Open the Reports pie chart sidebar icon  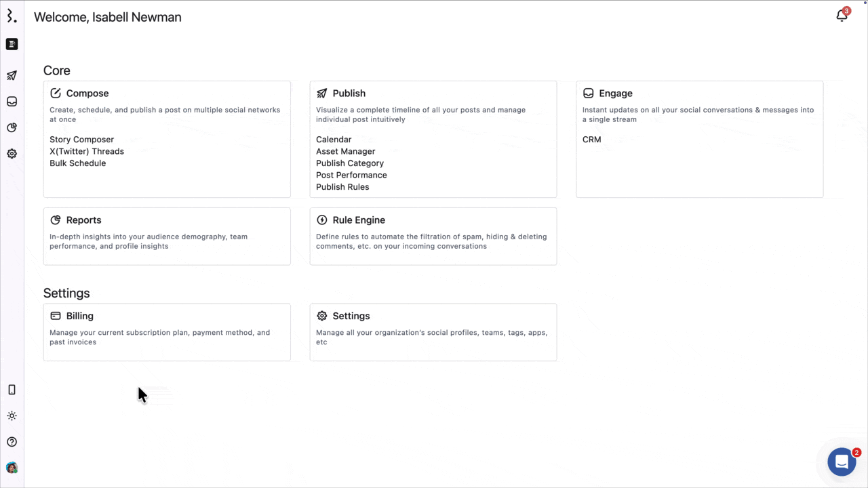click(12, 127)
